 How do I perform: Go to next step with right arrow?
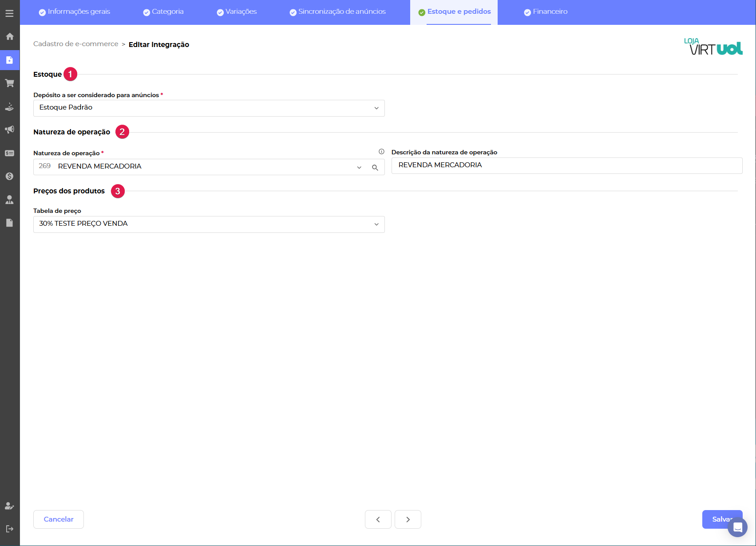pos(408,519)
